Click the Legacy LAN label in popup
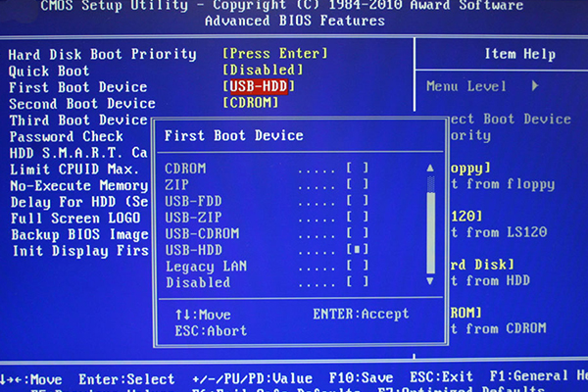 pos(206,267)
